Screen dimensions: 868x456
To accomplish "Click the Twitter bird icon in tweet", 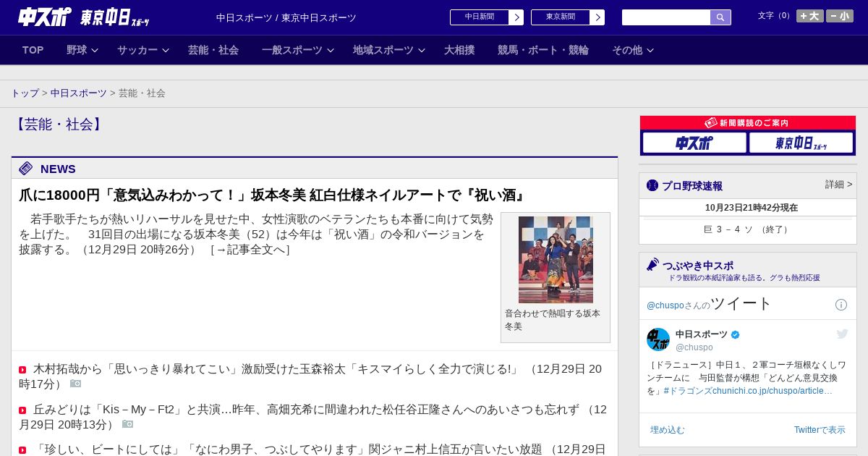I will click(842, 334).
